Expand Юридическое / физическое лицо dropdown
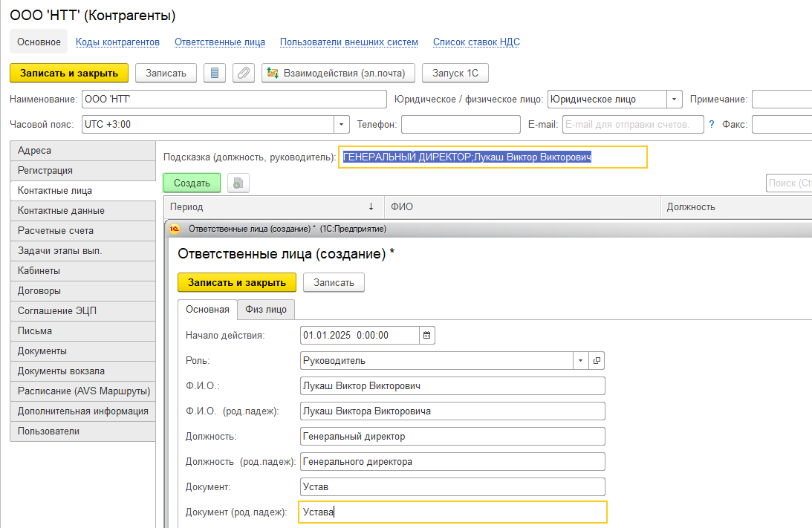 click(x=675, y=100)
